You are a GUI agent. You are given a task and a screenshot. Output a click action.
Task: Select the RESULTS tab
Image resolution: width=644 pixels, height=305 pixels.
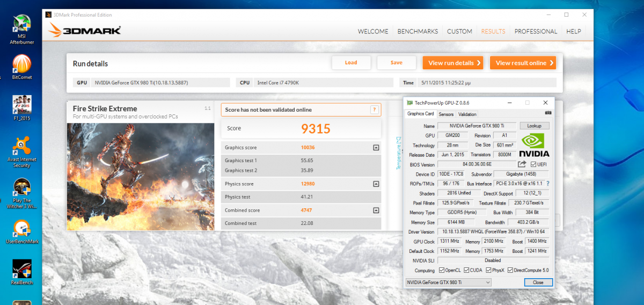coord(493,31)
